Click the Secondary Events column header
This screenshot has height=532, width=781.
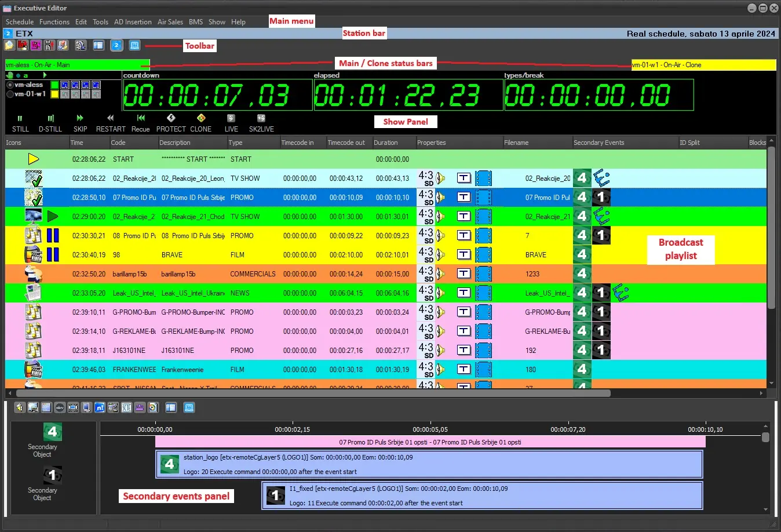point(599,143)
